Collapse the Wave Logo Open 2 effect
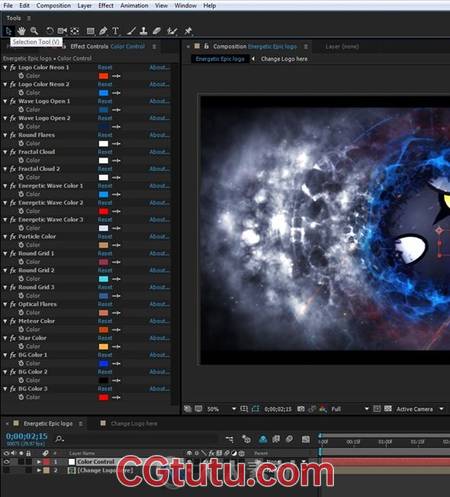The width and height of the screenshot is (450, 497). [5, 118]
